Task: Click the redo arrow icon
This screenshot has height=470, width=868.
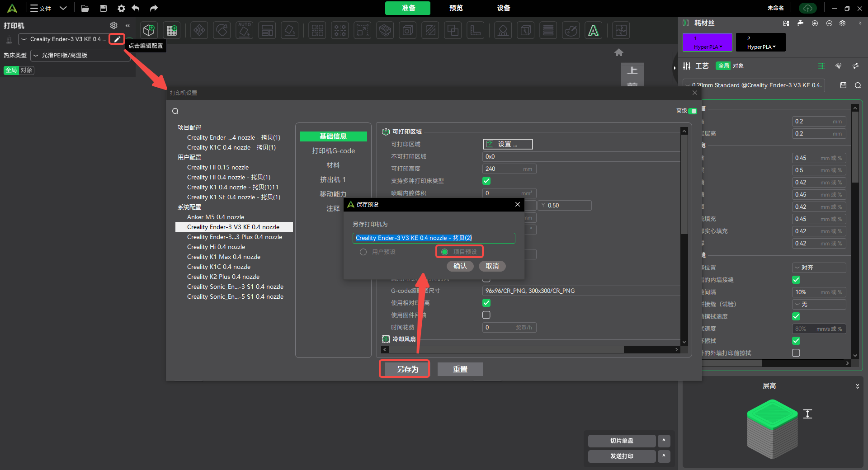Action: pyautogui.click(x=154, y=8)
